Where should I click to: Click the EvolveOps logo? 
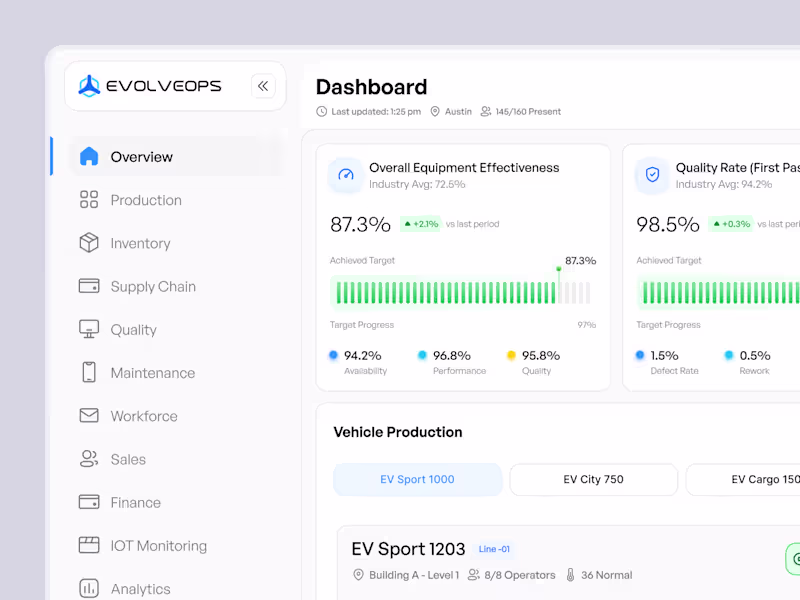(x=152, y=86)
